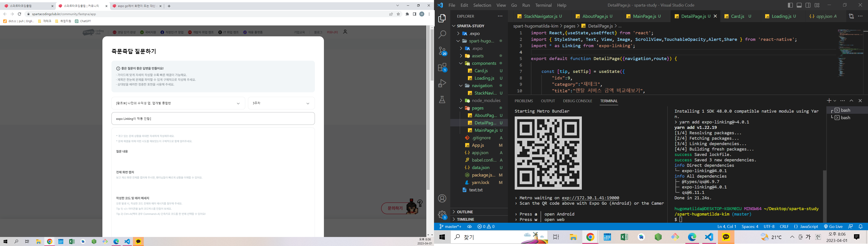The width and height of the screenshot is (868, 246).
Task: Open the terminal panel more actions ellipsis
Action: 843,101
